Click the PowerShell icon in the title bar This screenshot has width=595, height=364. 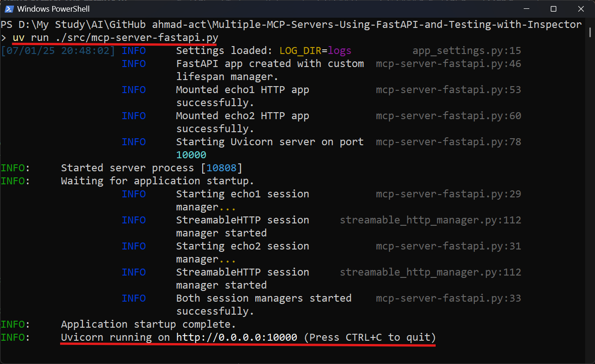[x=9, y=9]
